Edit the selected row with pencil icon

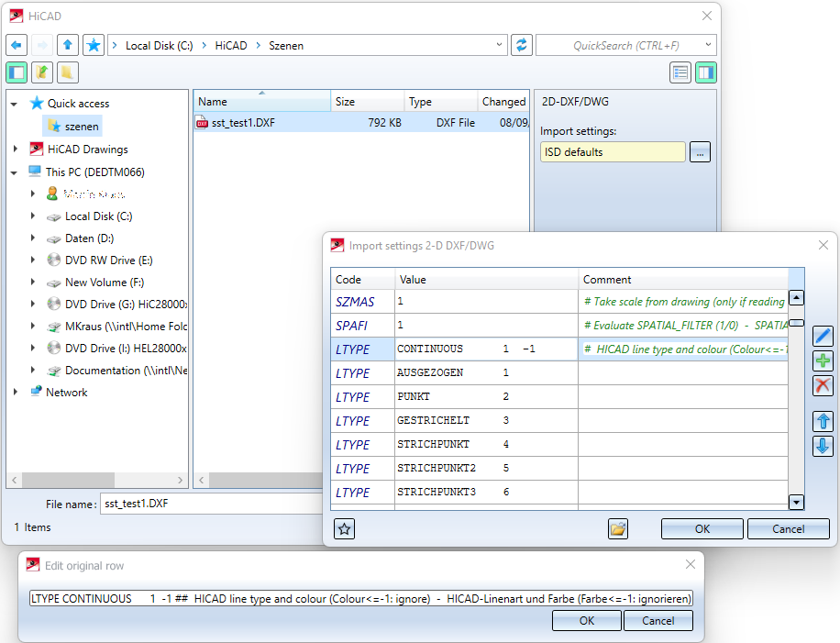pyautogui.click(x=823, y=336)
